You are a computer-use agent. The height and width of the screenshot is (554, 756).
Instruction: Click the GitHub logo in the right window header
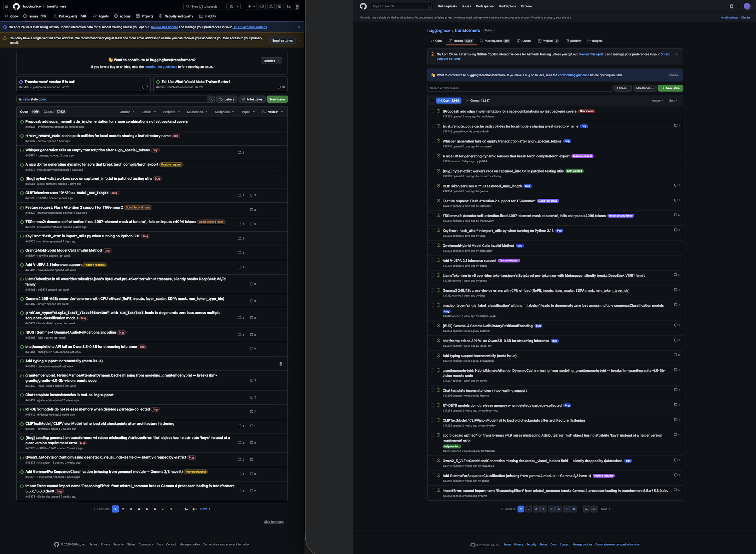pos(363,6)
